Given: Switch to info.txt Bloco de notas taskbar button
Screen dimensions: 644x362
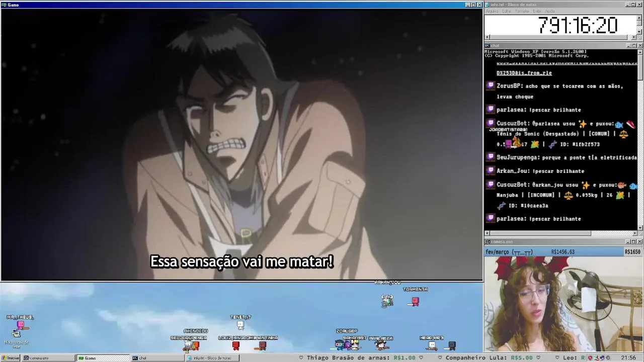Looking at the screenshot, I should point(212,358).
